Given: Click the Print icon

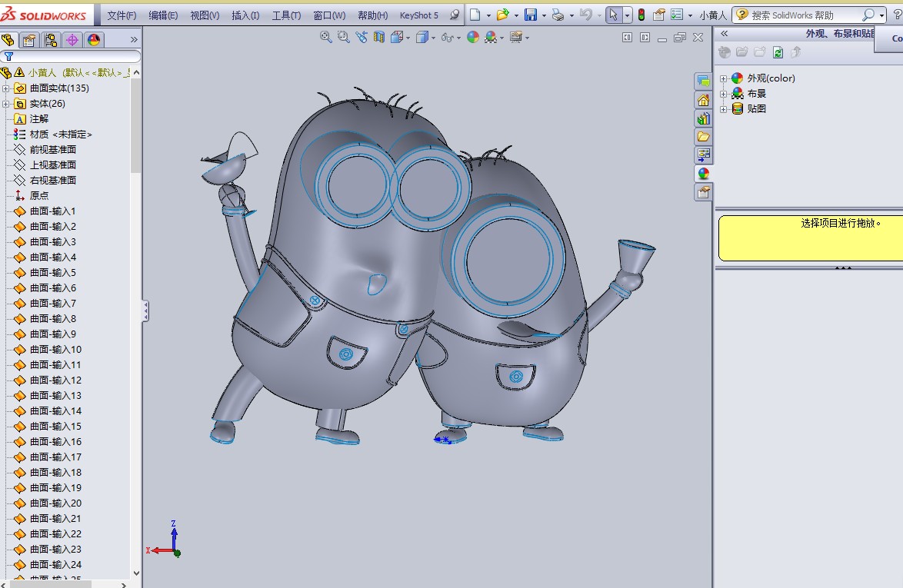Looking at the screenshot, I should click(558, 15).
